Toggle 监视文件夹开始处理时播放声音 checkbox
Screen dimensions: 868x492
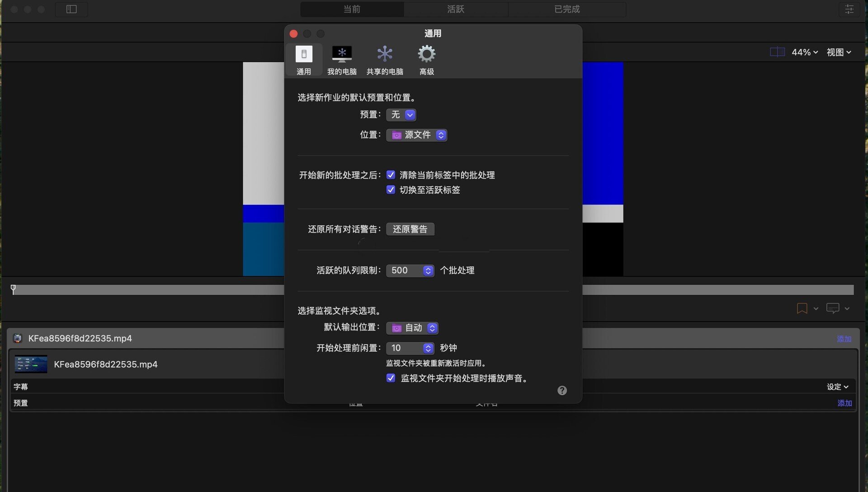click(x=391, y=378)
